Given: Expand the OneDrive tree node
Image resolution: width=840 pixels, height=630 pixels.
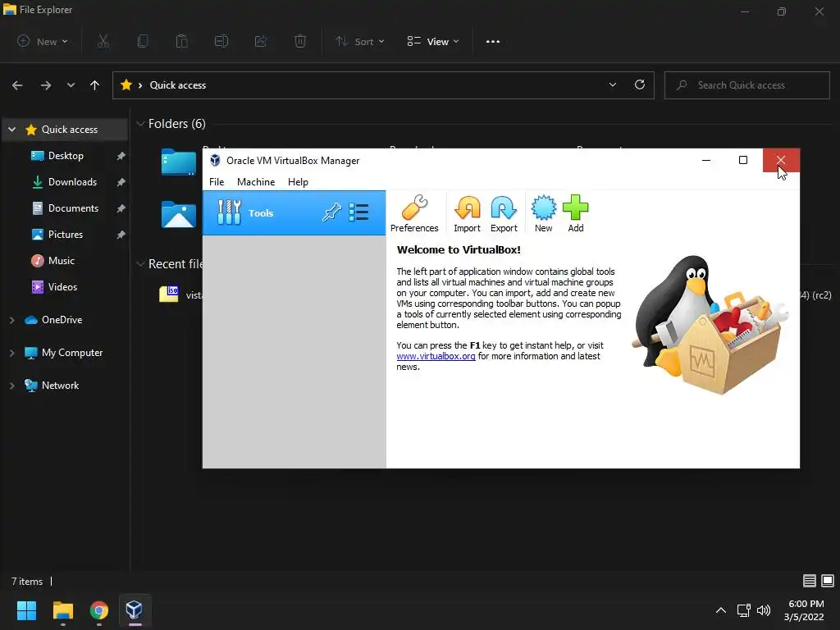Looking at the screenshot, I should click(11, 320).
